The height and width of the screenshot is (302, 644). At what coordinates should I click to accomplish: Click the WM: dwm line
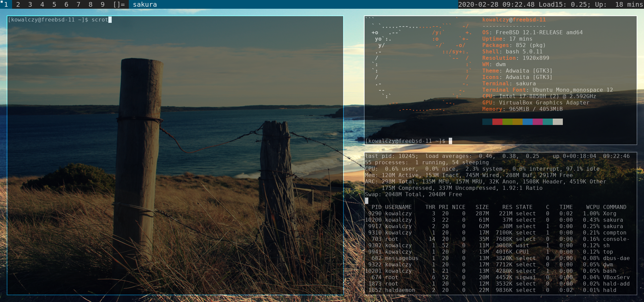coord(494,64)
